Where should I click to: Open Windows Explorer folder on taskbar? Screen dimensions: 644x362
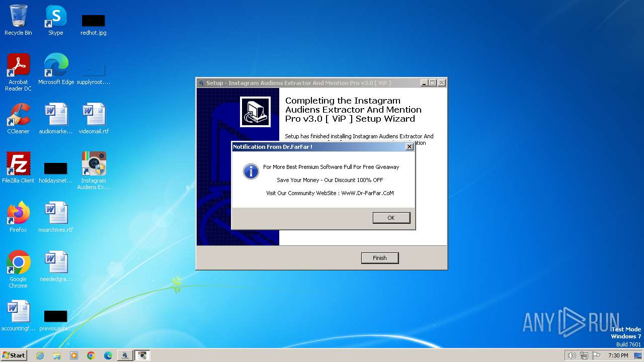pos(57,355)
